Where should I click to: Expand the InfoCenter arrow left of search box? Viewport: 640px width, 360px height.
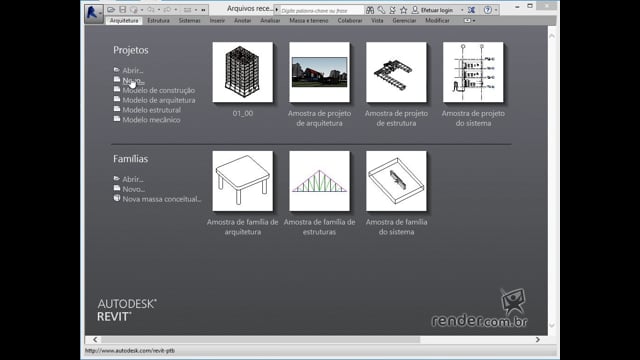[277, 10]
